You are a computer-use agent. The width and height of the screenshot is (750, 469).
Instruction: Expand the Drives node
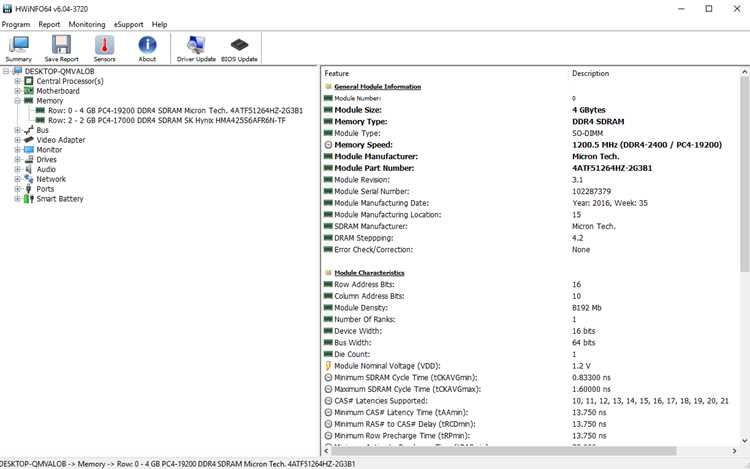click(x=17, y=159)
